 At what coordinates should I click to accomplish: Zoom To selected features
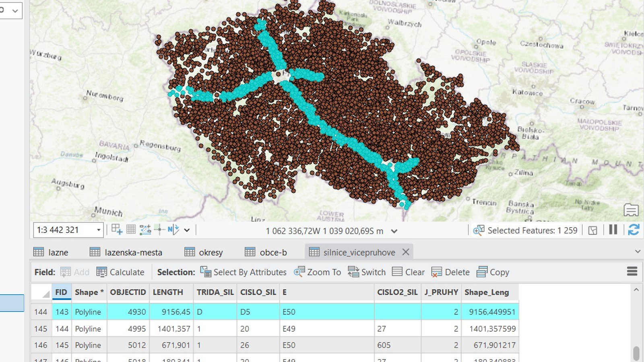[x=318, y=272]
